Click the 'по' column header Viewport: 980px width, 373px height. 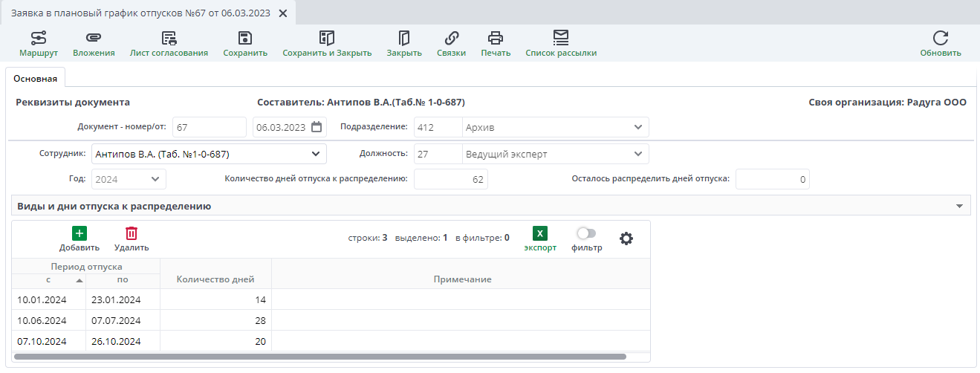123,280
